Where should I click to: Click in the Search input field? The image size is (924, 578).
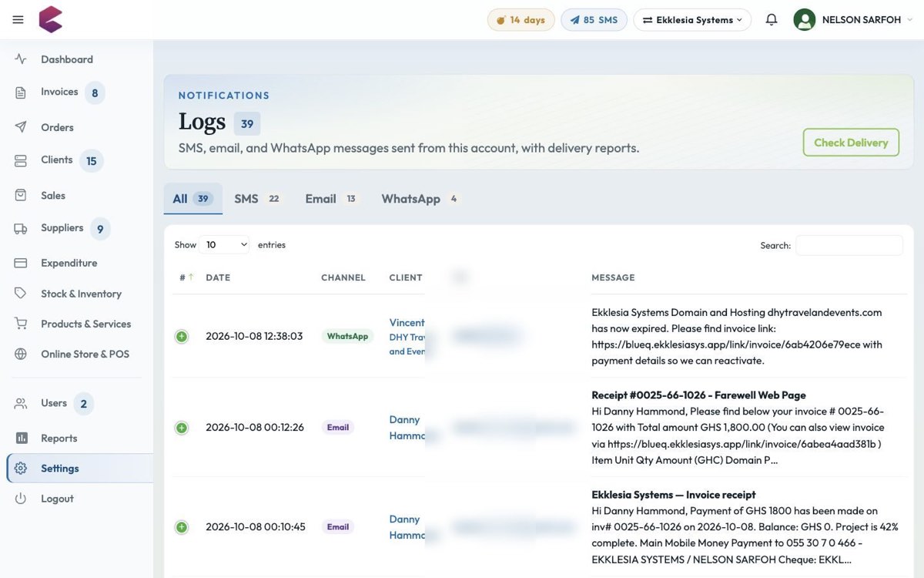point(849,245)
